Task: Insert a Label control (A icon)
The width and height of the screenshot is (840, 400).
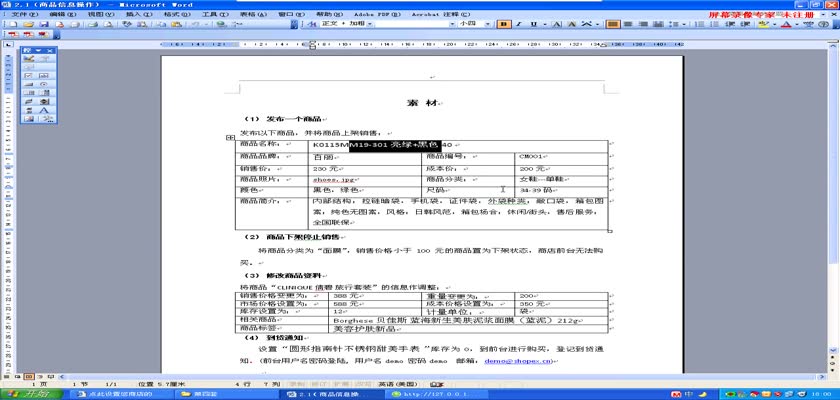Action: tap(45, 110)
